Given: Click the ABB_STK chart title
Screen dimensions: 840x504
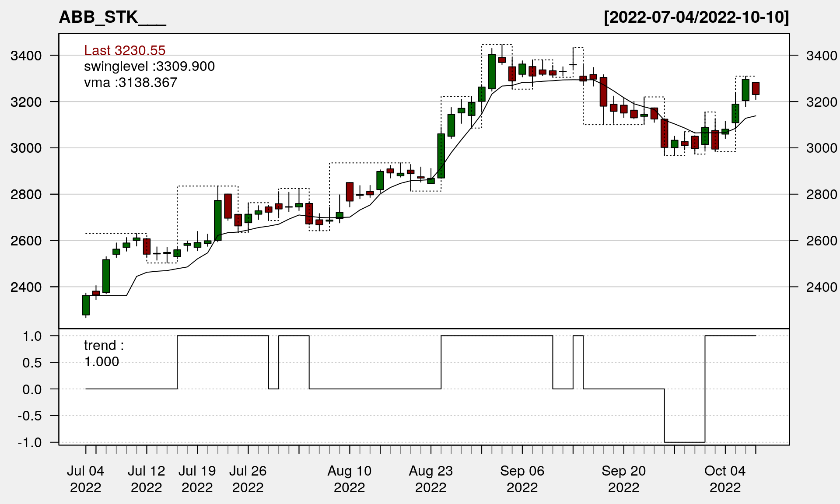Looking at the screenshot, I should point(112,17).
